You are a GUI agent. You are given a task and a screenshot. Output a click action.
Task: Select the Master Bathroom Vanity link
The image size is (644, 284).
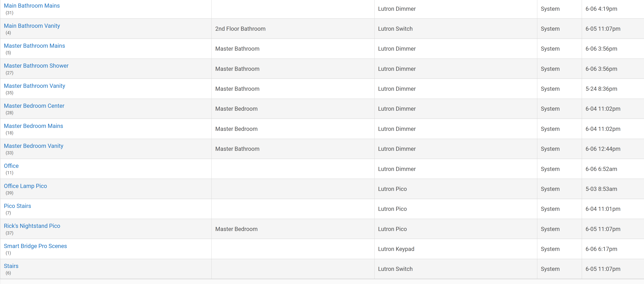pos(34,86)
